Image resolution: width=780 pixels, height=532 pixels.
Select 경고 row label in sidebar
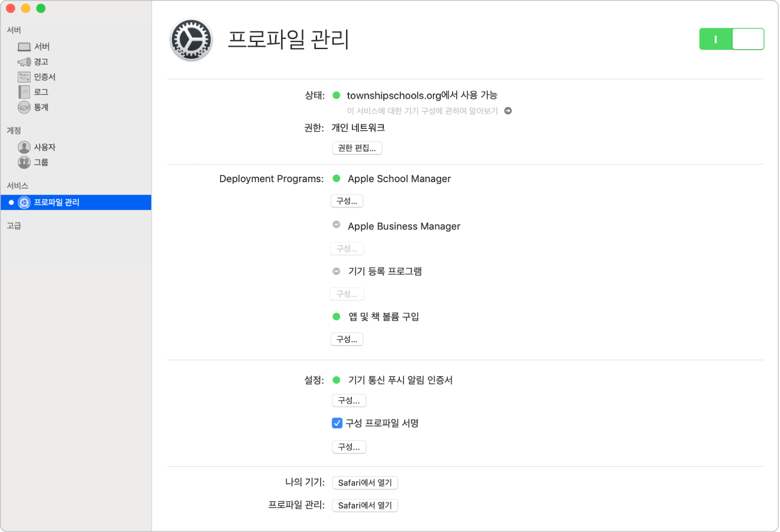click(x=41, y=62)
